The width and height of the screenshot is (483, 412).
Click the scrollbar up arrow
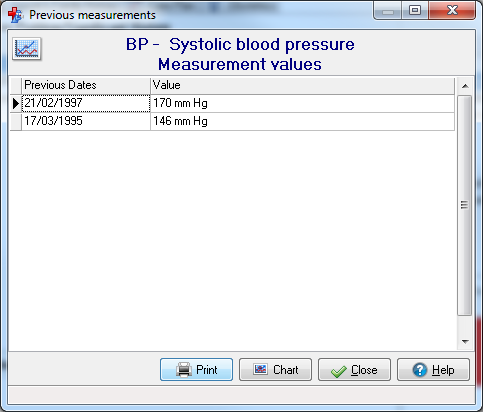(465, 86)
